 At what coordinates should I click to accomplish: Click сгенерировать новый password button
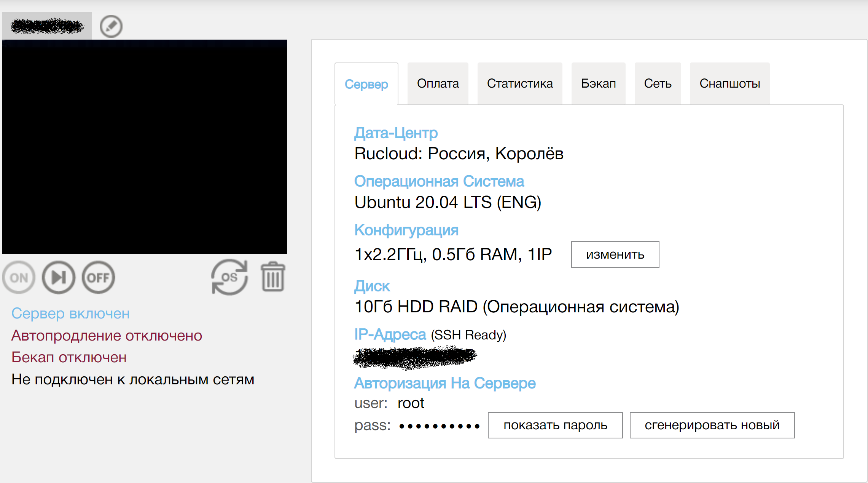coord(712,425)
